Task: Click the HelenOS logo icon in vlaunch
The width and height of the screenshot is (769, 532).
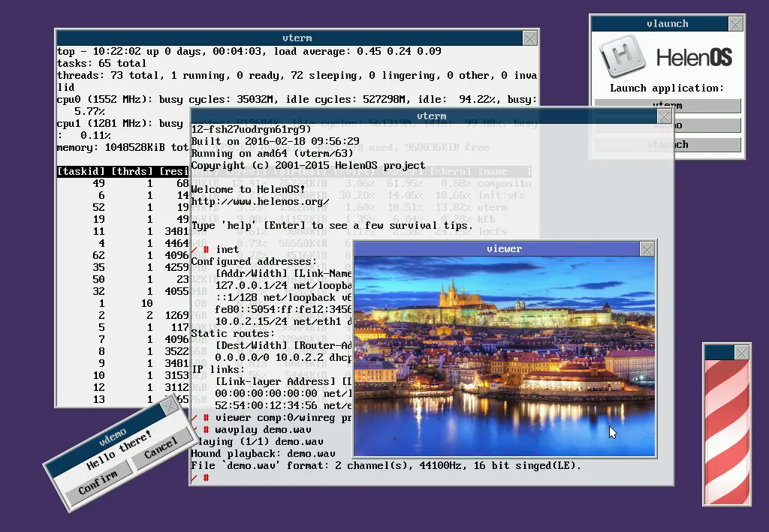Action: click(623, 56)
